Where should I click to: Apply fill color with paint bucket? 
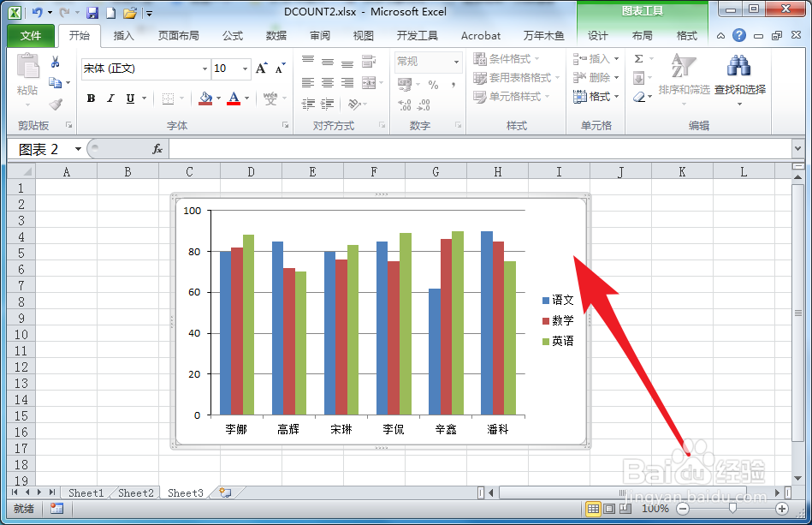pyautogui.click(x=205, y=98)
